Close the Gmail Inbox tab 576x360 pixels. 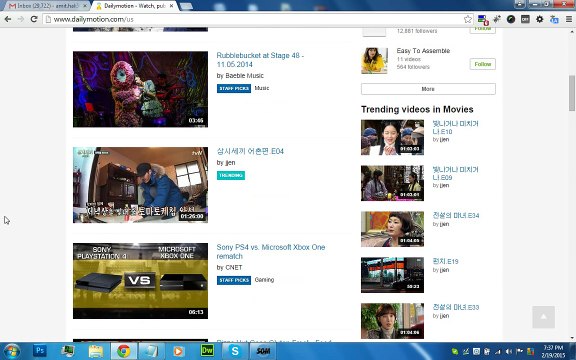[85, 6]
